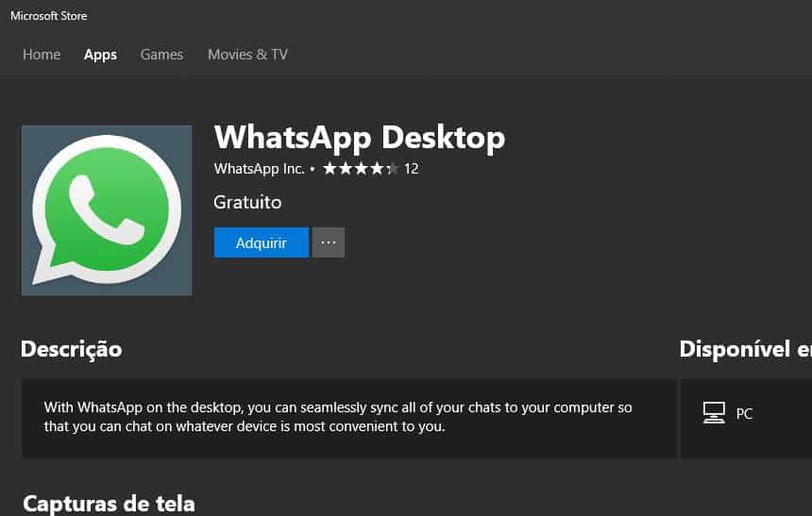Click the rating count 12
Screen dimensions: 812x516
[x=411, y=169]
